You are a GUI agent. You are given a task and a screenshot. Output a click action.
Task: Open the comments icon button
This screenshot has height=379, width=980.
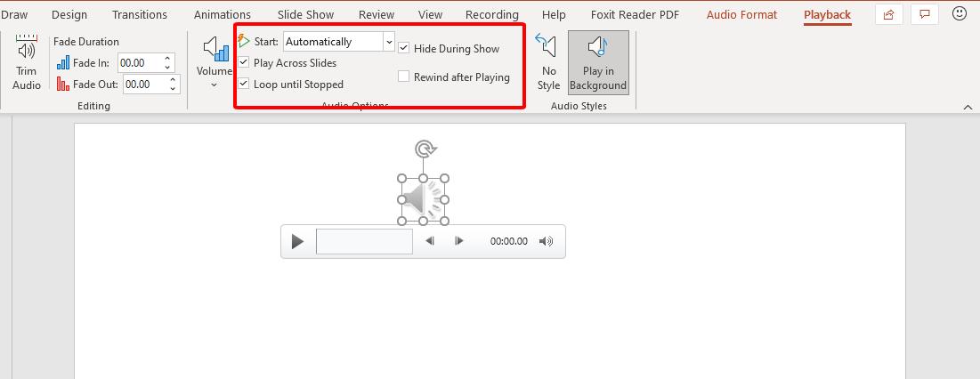click(925, 14)
